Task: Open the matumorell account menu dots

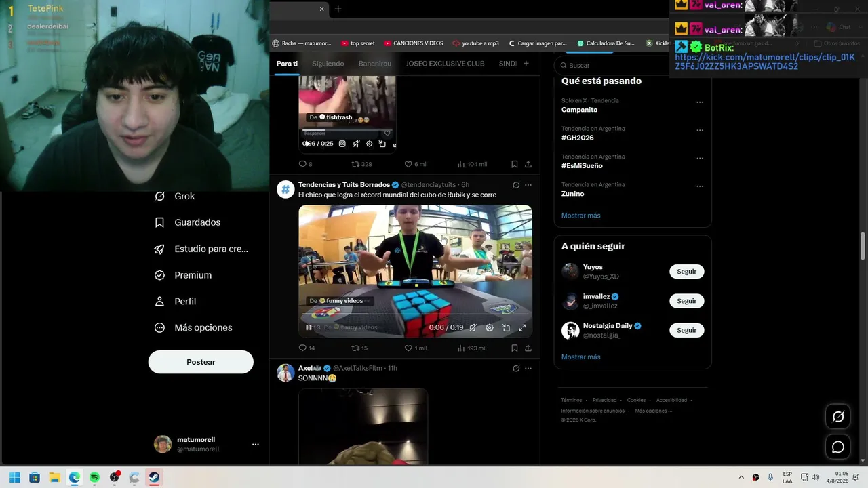Action: click(x=256, y=445)
